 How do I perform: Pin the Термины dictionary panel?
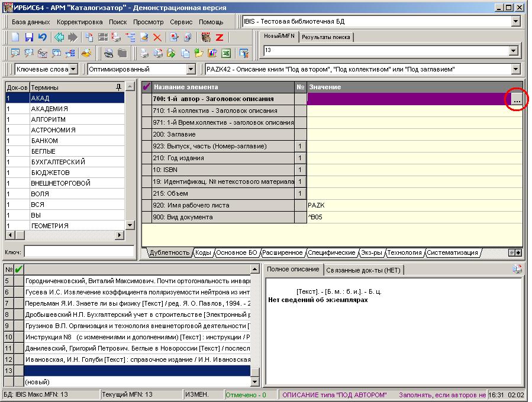tap(118, 87)
